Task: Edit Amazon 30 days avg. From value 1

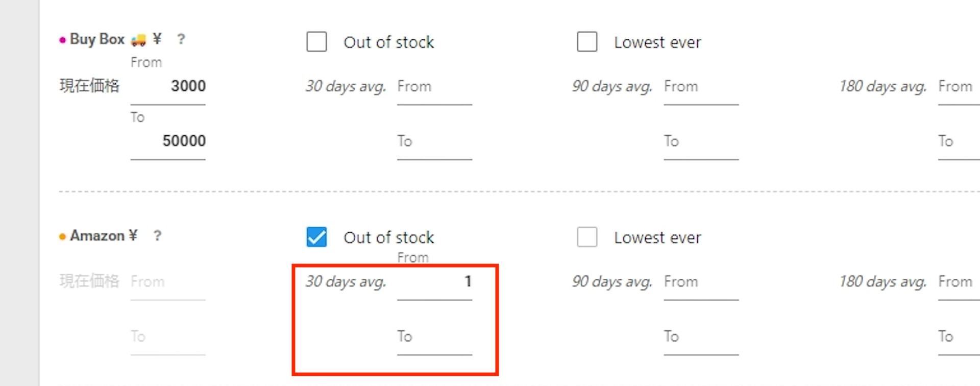Action: point(434,282)
